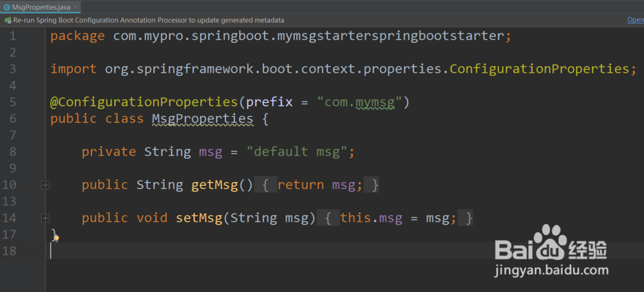This screenshot has width=644, height=292.
Task: Click the Spring leaf icon in notification bar
Action: coord(8,20)
